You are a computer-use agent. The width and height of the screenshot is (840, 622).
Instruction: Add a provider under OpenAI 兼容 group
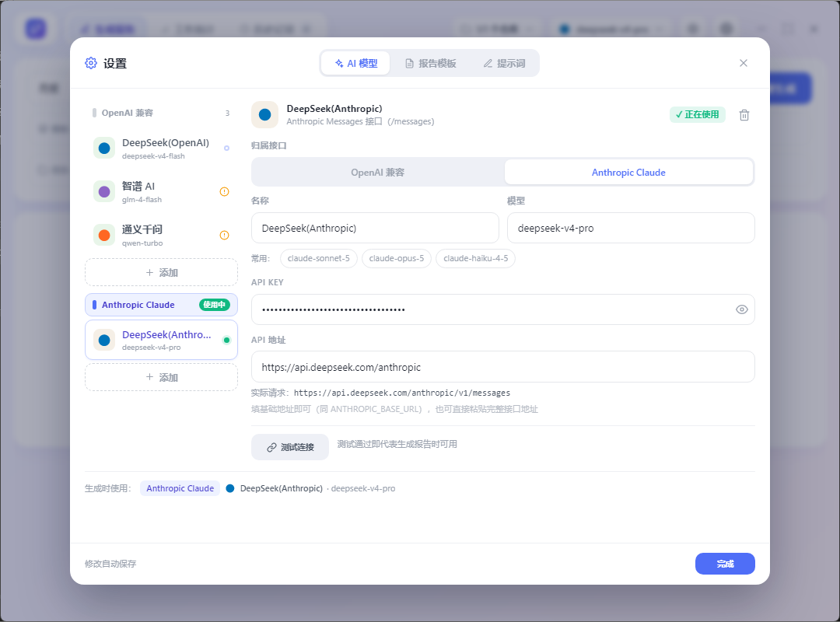tap(161, 273)
